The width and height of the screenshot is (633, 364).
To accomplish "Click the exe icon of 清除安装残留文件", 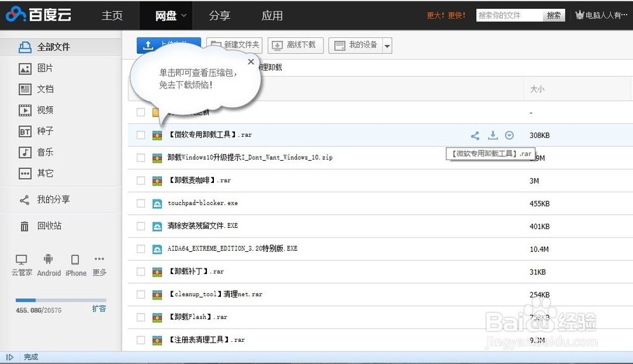I will tap(157, 227).
